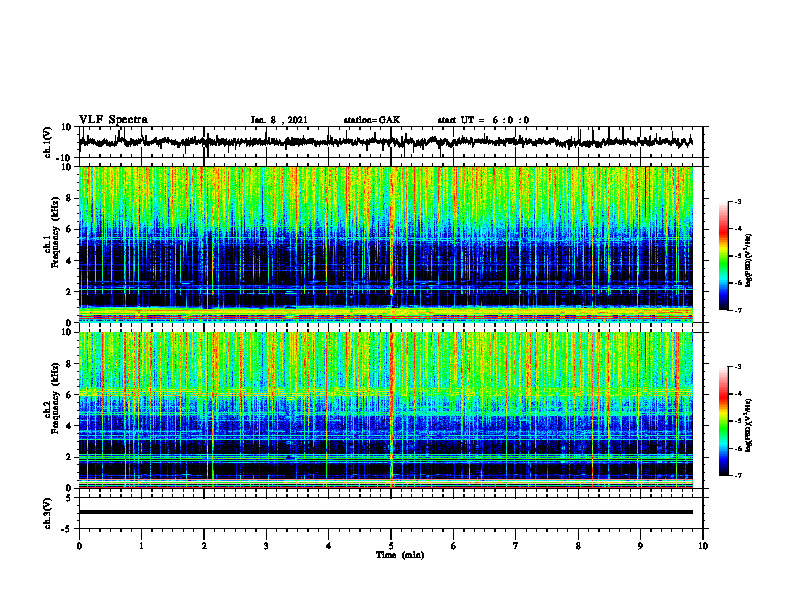Click the "start UT = 6:0:0" label

483,120
